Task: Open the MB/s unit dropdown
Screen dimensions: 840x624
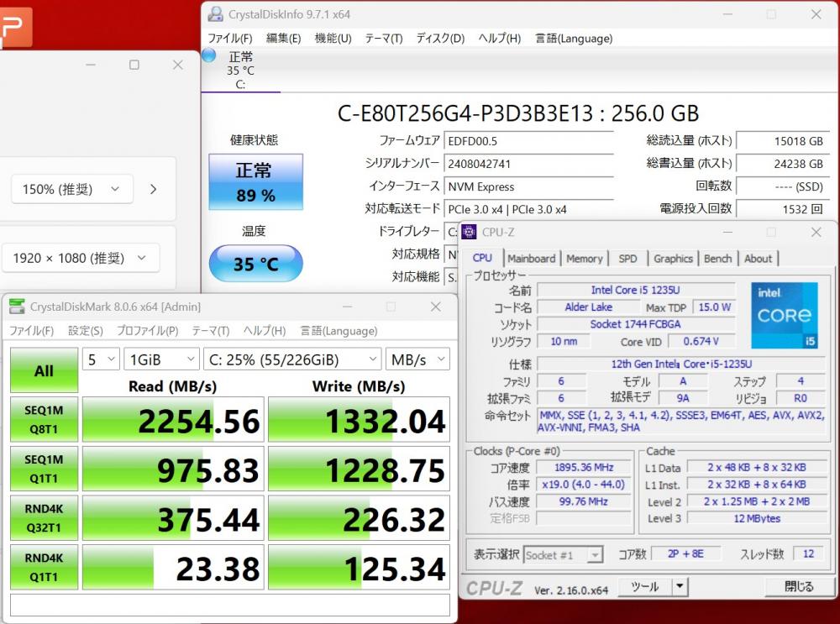Action: click(417, 359)
